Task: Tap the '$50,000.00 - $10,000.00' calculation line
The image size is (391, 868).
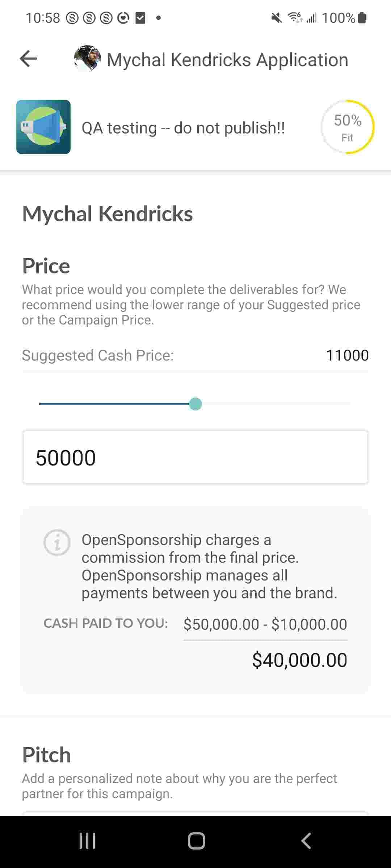Action: (x=265, y=624)
